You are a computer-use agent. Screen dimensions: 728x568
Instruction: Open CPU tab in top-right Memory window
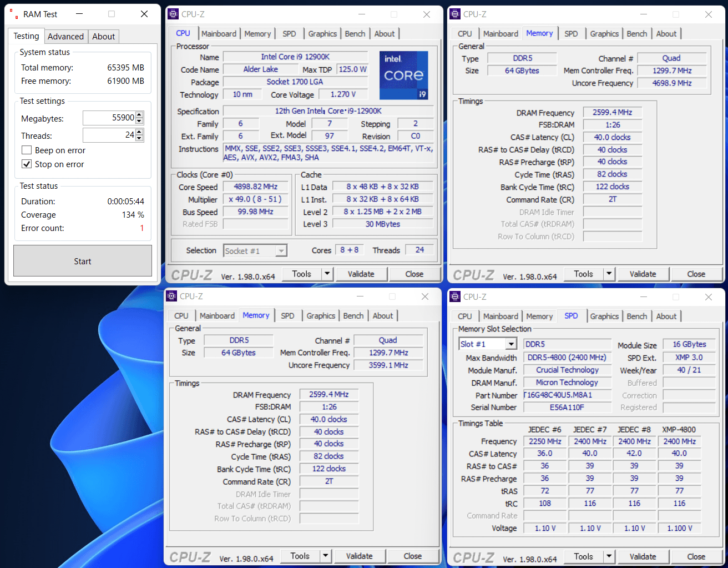tap(465, 34)
